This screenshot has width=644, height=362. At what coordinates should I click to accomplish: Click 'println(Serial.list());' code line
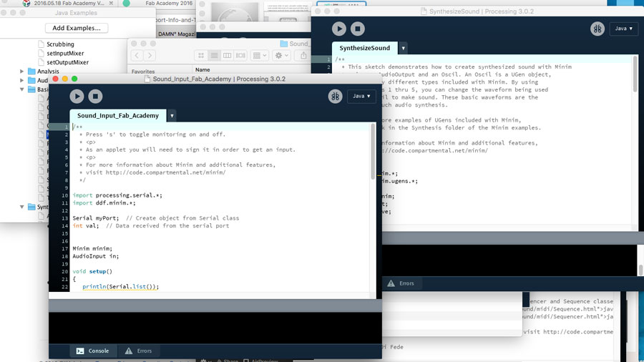pyautogui.click(x=120, y=287)
